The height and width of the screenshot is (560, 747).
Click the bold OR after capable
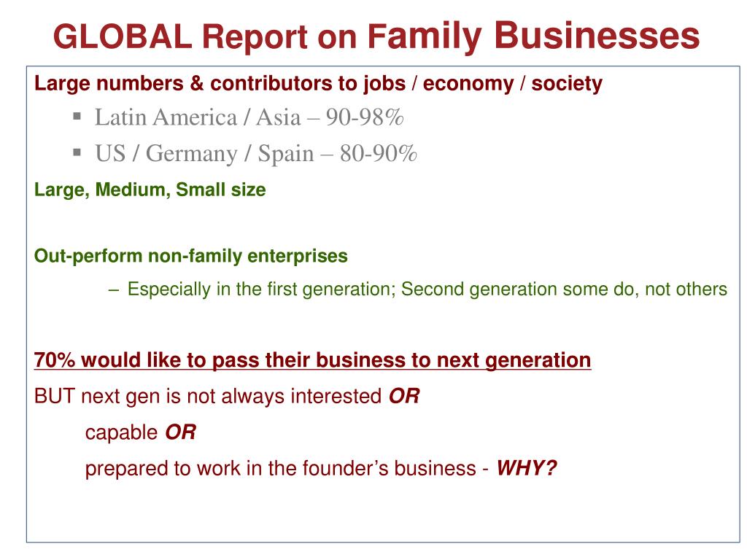(x=181, y=432)
